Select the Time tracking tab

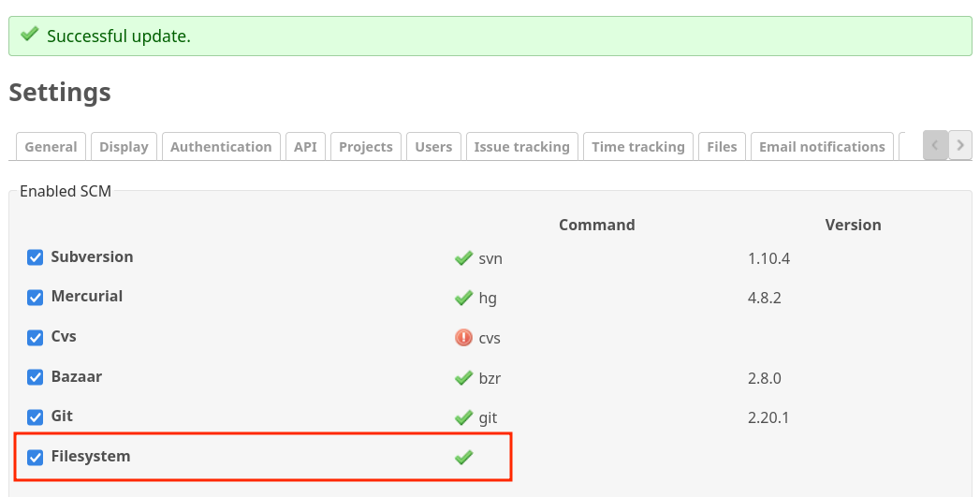(x=638, y=147)
